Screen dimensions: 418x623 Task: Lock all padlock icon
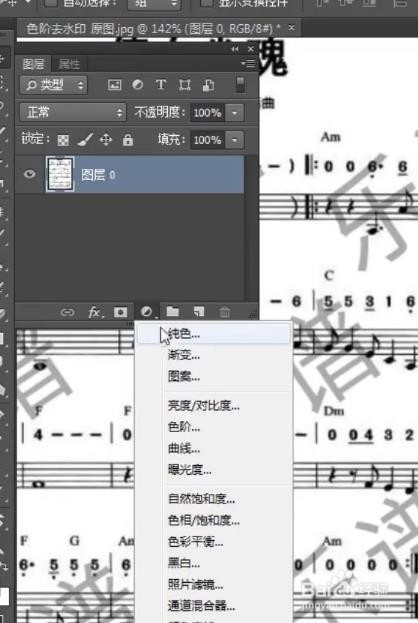click(128, 139)
